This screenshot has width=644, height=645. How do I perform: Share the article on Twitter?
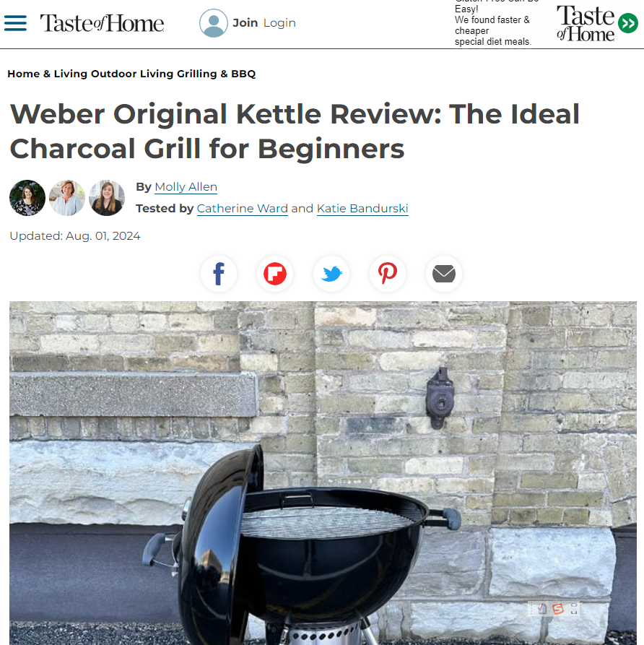pos(331,274)
